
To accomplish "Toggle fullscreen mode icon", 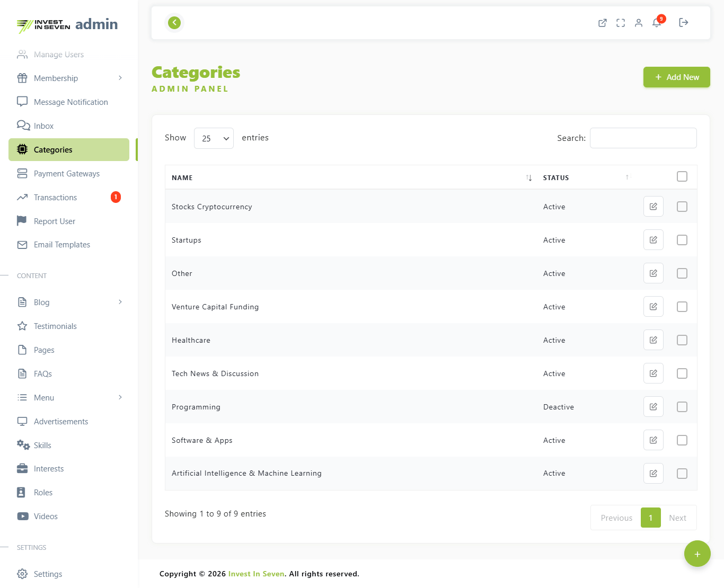I will pyautogui.click(x=621, y=23).
